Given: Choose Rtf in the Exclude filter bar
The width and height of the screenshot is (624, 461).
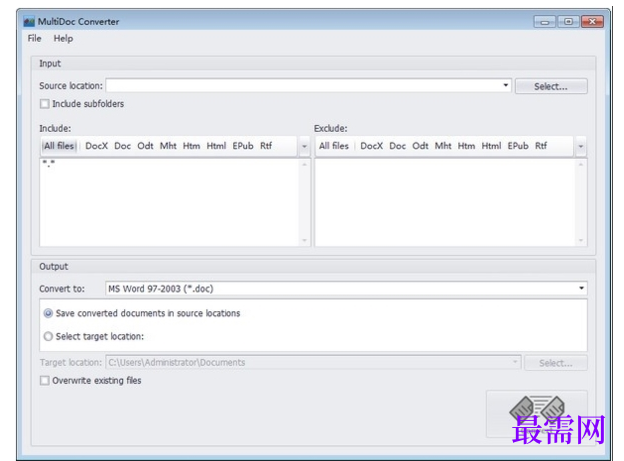Looking at the screenshot, I should (541, 146).
